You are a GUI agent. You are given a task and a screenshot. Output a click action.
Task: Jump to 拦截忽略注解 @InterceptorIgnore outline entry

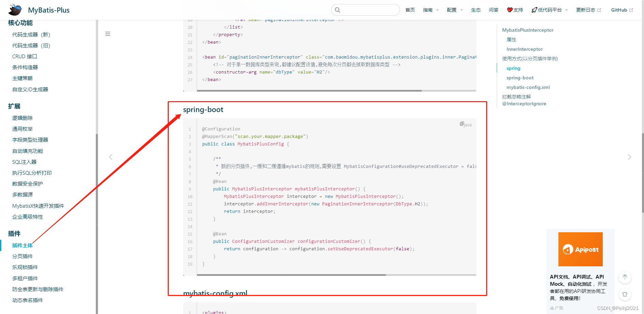pyautogui.click(x=524, y=100)
